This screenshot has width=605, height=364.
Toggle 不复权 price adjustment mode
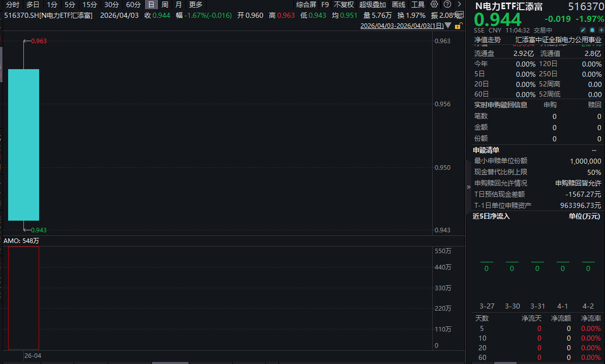(x=344, y=5)
